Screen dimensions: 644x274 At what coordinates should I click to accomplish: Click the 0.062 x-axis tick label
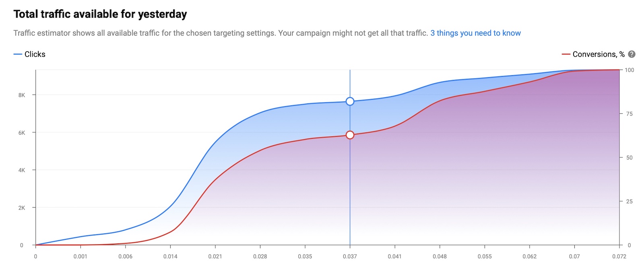click(529, 256)
